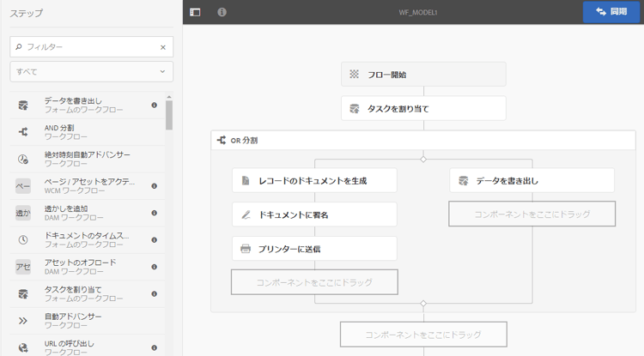Select ページ/アセットをアクテ... step icon
The height and width of the screenshot is (356, 644).
pyautogui.click(x=23, y=186)
